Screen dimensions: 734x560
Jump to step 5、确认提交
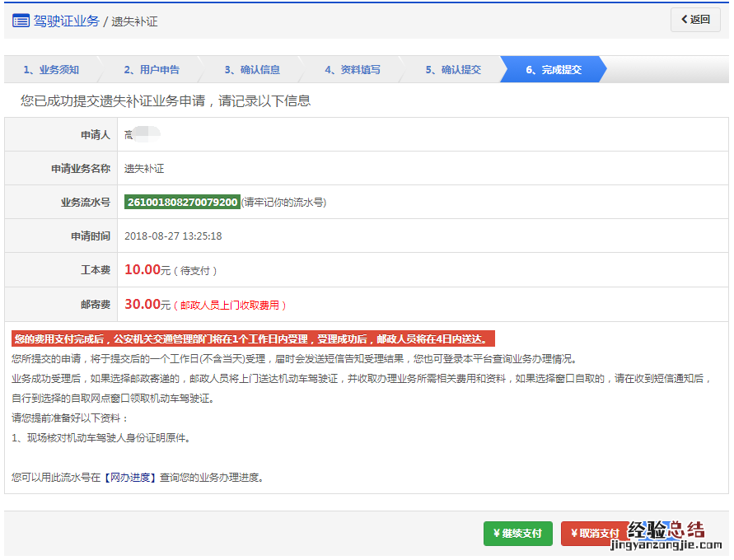point(453,70)
